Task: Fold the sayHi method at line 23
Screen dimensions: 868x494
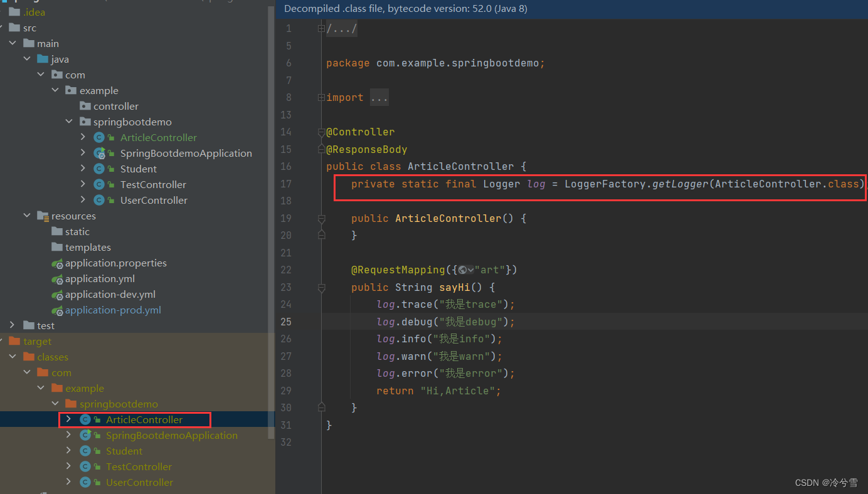Action: click(x=322, y=288)
